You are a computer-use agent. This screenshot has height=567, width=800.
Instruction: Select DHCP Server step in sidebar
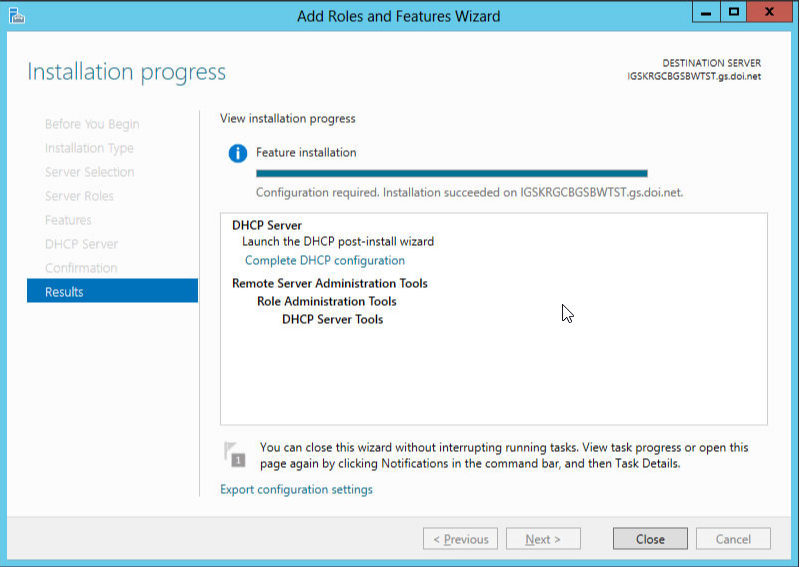81,244
